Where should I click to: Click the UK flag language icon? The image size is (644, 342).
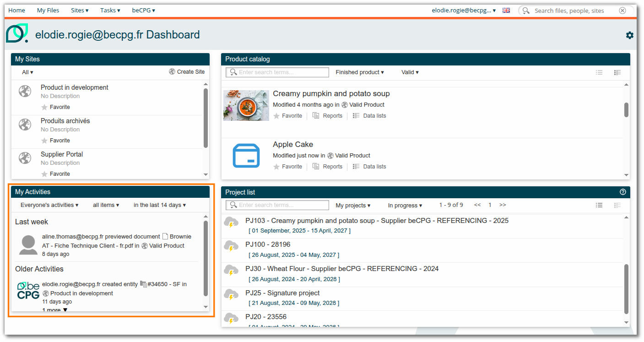click(506, 10)
